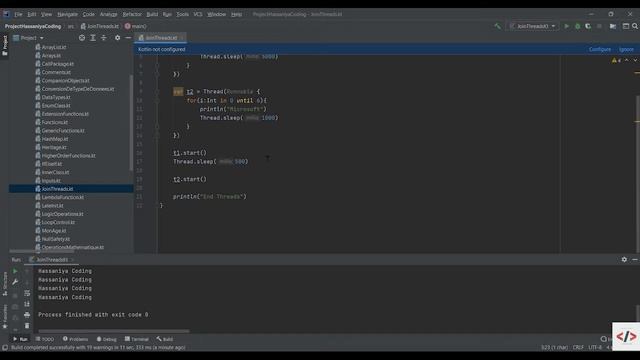Image resolution: width=640 pixels, height=360 pixels.
Task: Toggle the Project tool window vertical tab
Action: pos(5,45)
